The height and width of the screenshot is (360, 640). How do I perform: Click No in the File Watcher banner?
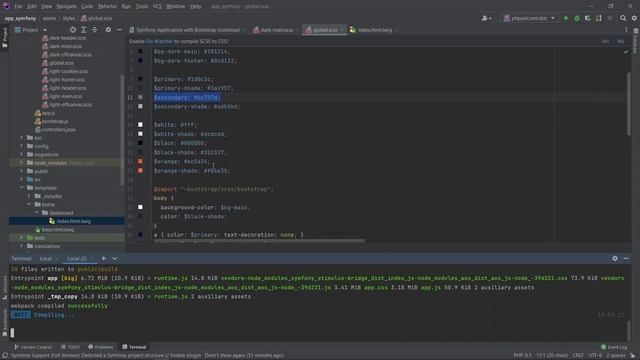(x=620, y=41)
